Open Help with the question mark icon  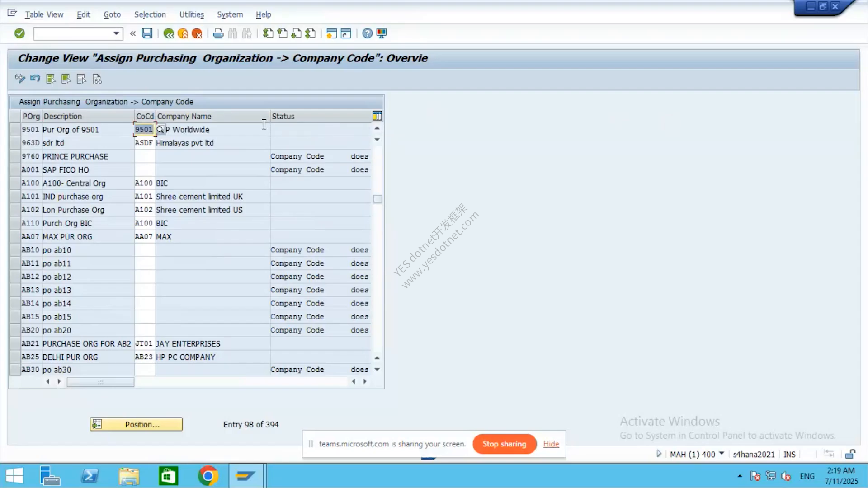pyautogui.click(x=368, y=33)
